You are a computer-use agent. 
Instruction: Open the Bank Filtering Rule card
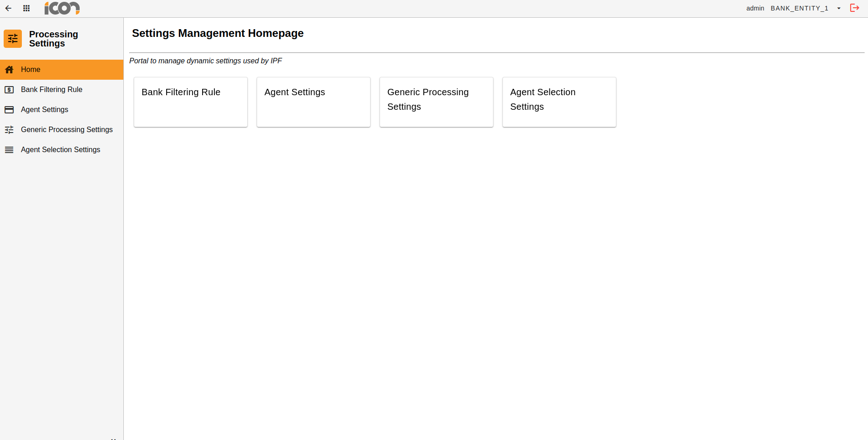point(190,102)
